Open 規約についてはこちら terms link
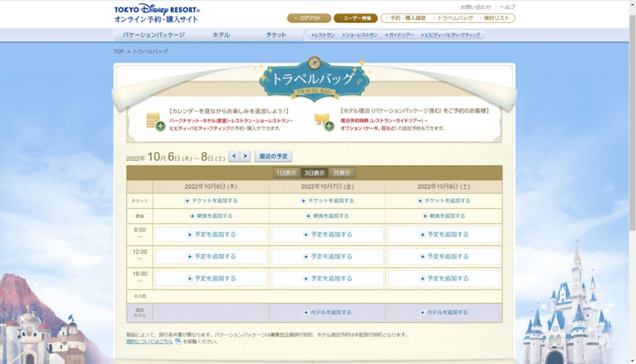 coord(149,342)
